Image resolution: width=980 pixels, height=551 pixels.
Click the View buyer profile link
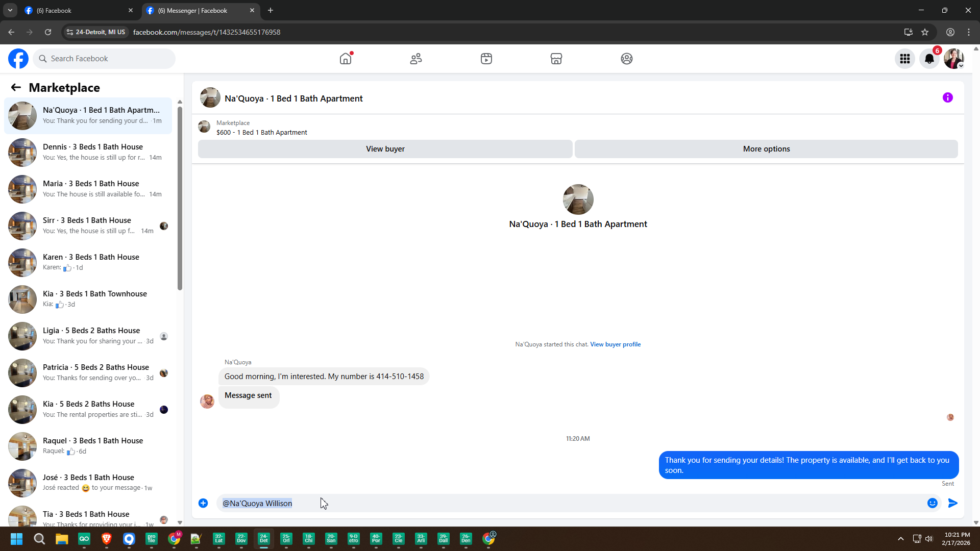615,344
